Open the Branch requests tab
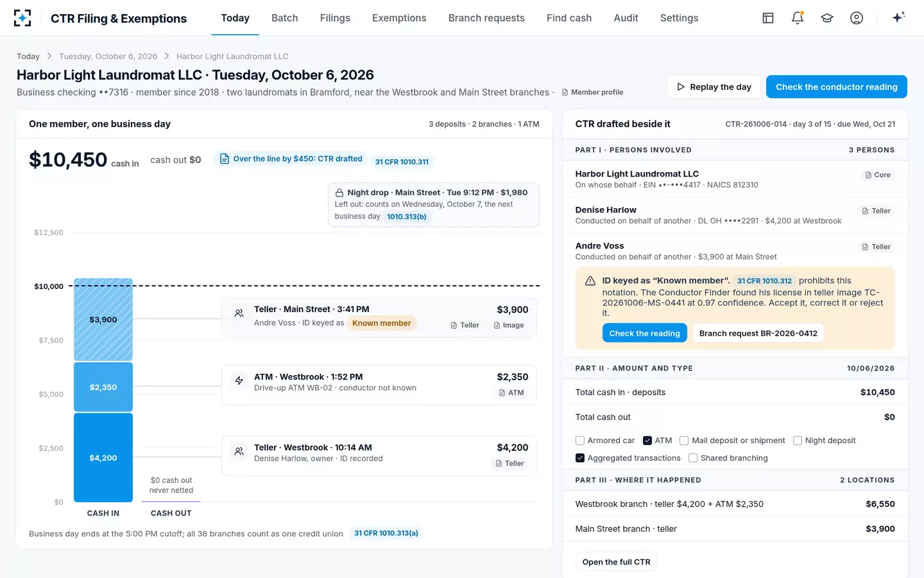Screen dimensions: 924x578 pyautogui.click(x=486, y=18)
